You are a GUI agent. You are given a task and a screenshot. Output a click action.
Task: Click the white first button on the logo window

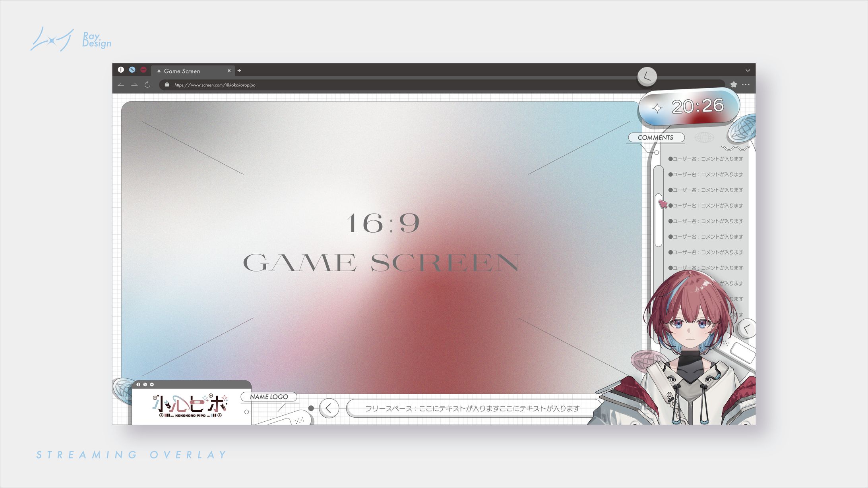pyautogui.click(x=138, y=384)
